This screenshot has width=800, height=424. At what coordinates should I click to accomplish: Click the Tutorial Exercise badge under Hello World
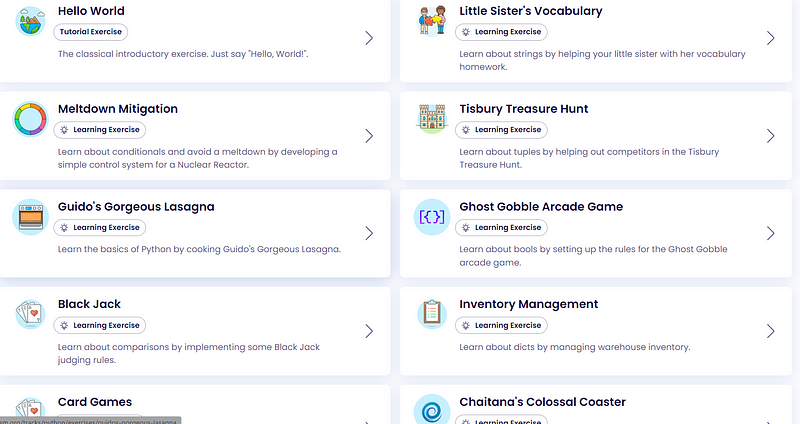(91, 32)
